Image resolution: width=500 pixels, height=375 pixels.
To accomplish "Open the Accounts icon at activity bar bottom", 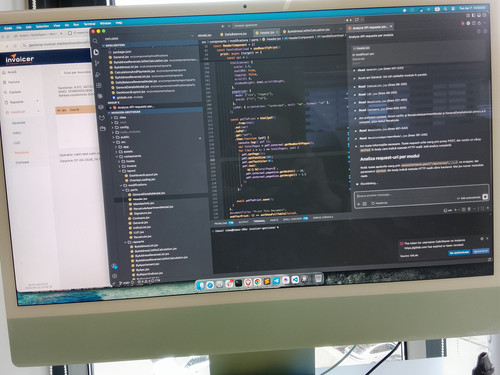I will click(114, 266).
